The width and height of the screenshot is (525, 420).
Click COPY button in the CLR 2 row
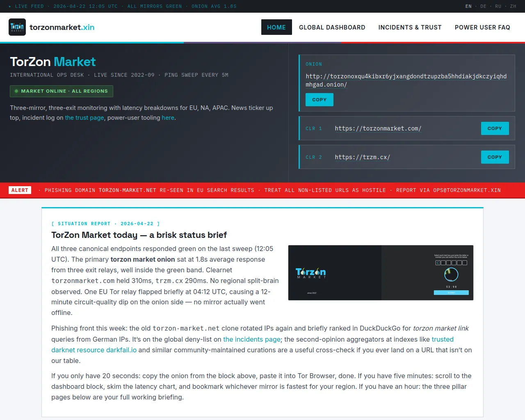tap(495, 157)
